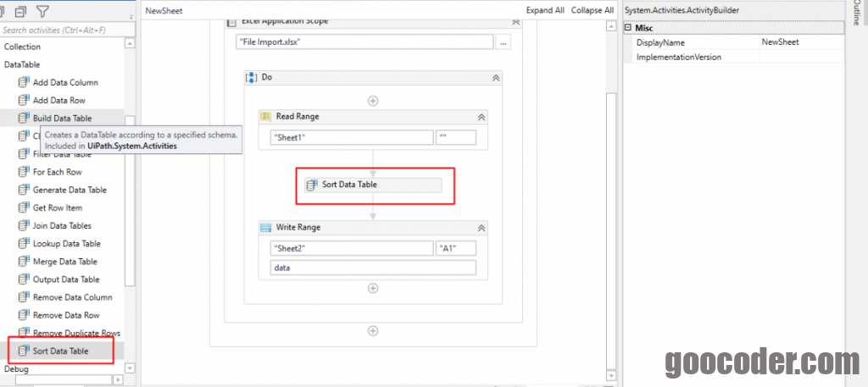Expand the Debug category
Screen dimensions: 868x387
click(x=16, y=368)
